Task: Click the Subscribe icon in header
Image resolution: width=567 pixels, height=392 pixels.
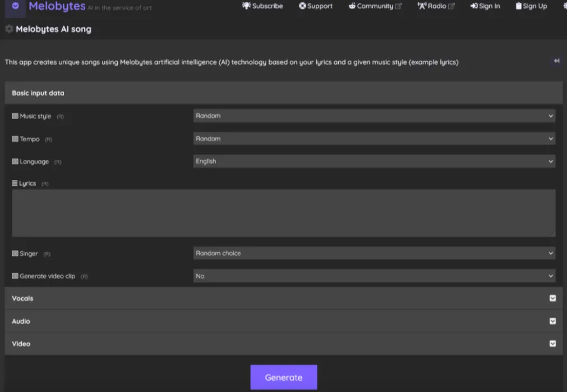Action: [x=246, y=6]
